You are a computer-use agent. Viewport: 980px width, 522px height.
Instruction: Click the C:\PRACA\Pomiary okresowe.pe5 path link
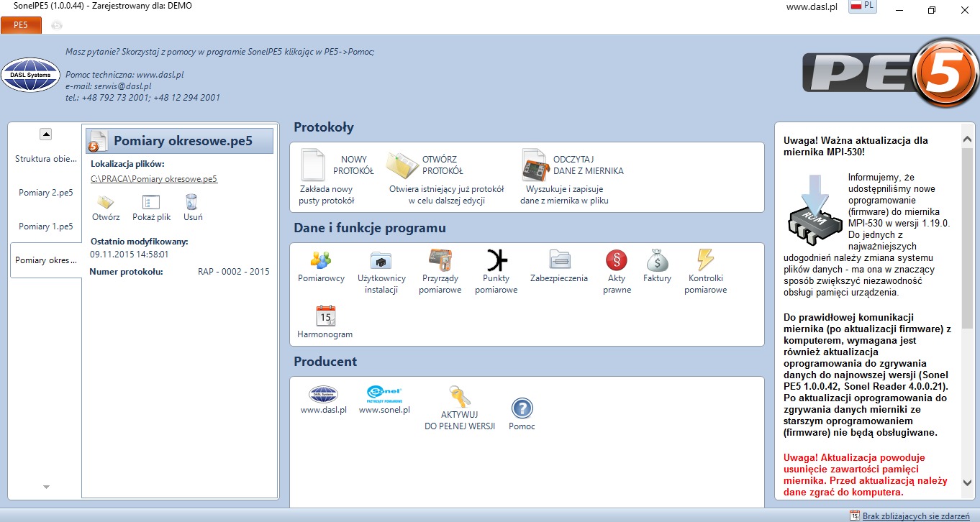154,179
